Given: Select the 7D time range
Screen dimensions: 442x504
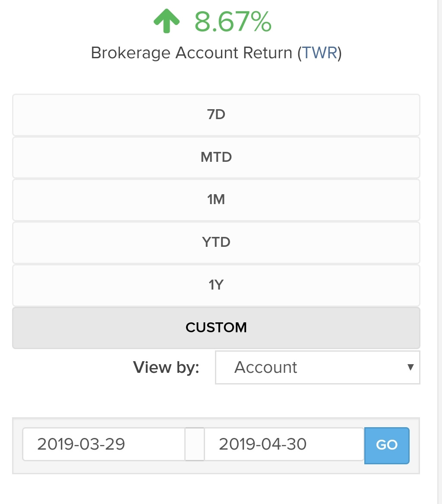Looking at the screenshot, I should click(216, 115).
